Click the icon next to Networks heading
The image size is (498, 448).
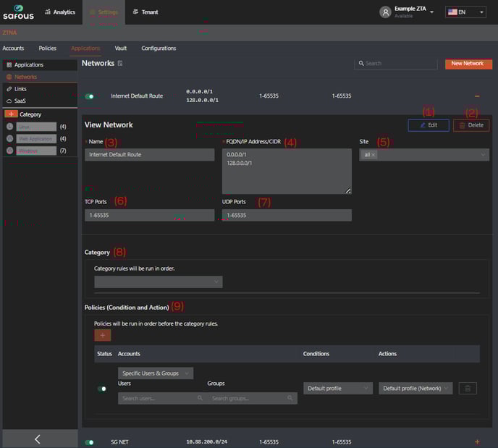click(x=120, y=64)
